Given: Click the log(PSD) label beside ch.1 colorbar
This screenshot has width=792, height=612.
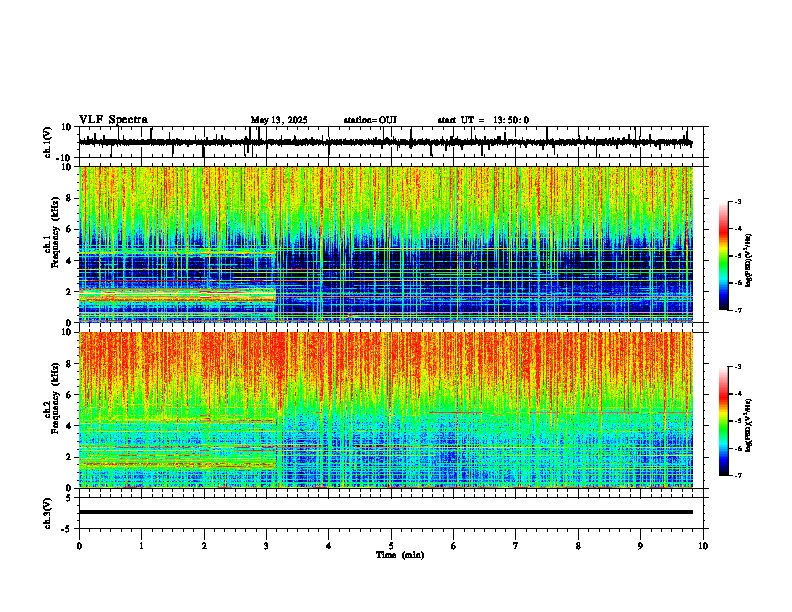Looking at the screenshot, I should pos(749,261).
